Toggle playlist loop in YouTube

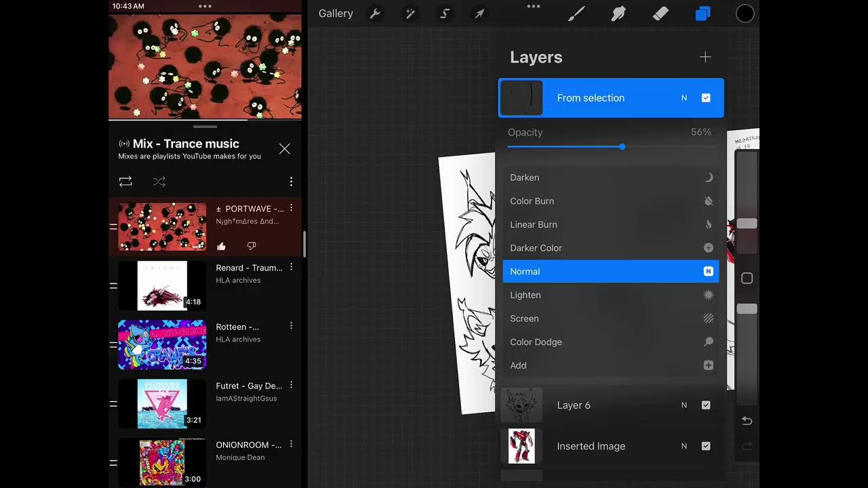125,182
